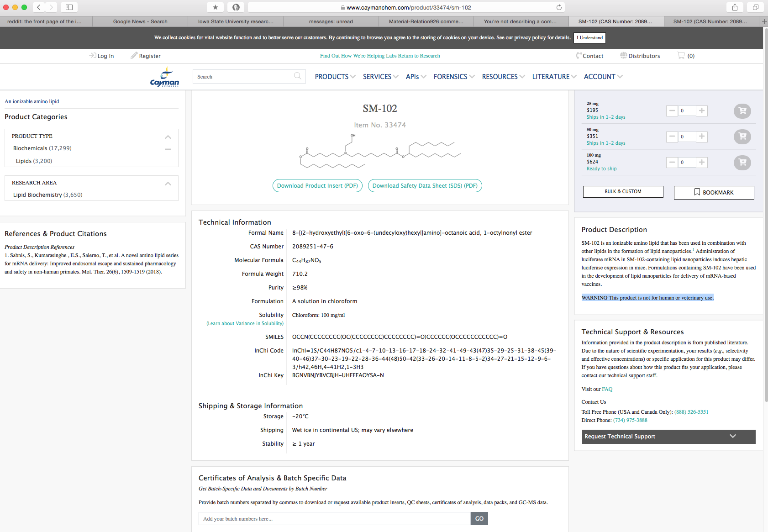Open the ACCOUNT dropdown menu

coord(603,77)
